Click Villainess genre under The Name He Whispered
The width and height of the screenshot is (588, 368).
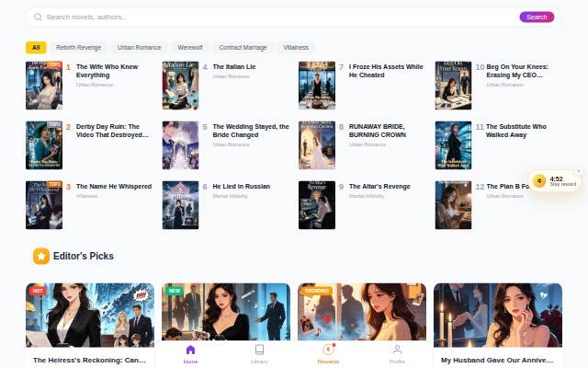pos(86,196)
